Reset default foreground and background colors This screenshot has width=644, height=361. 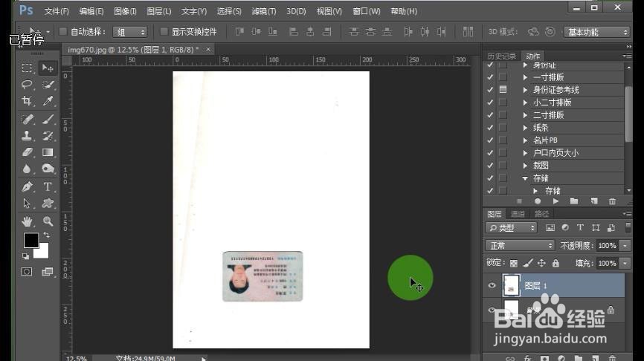tap(25, 256)
